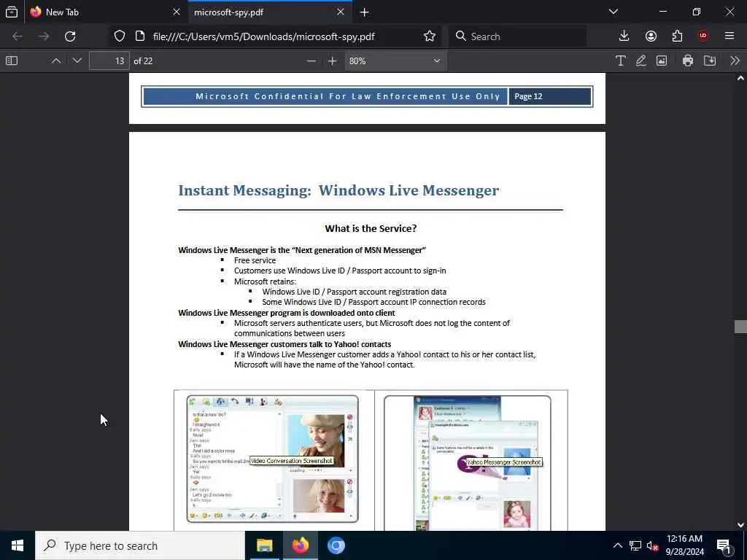
Task: Click the address bar with microsoft-spy.pdf path
Action: coord(264,36)
